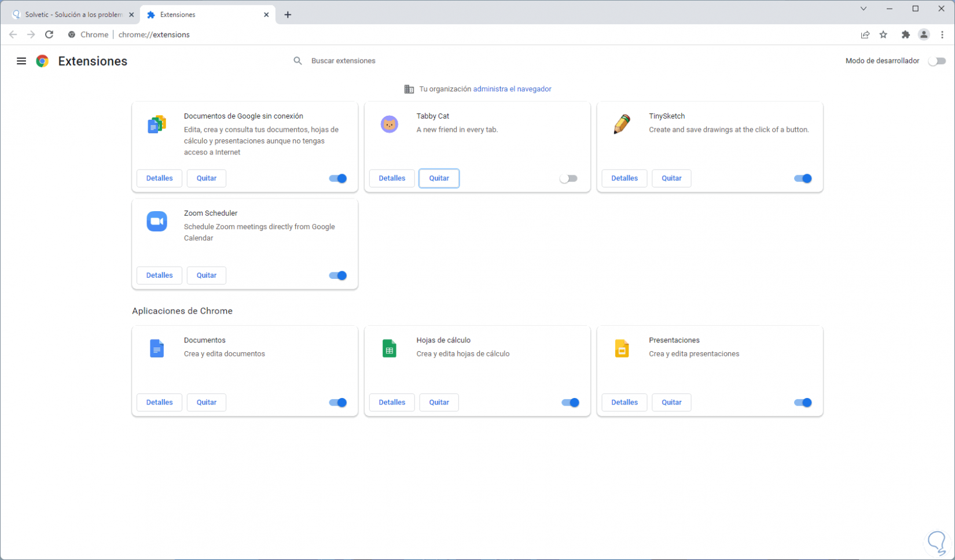Bookmark this page with the star icon
Image resolution: width=955 pixels, height=560 pixels.
click(884, 35)
